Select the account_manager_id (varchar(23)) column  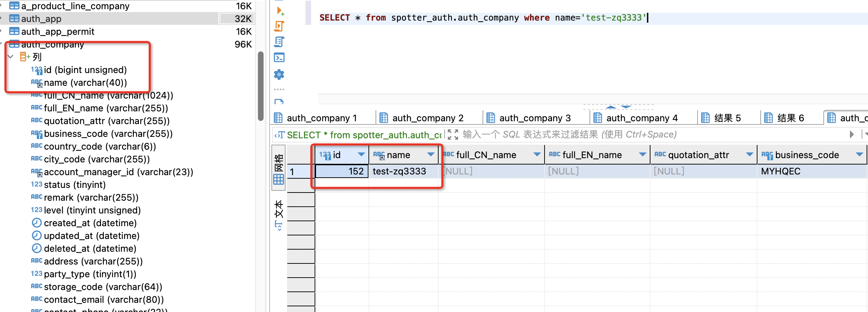tap(118, 172)
